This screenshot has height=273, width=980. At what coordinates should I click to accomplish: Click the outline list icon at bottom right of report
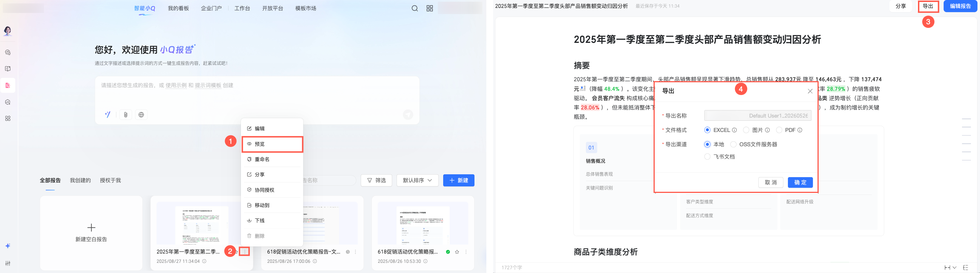[966, 268]
